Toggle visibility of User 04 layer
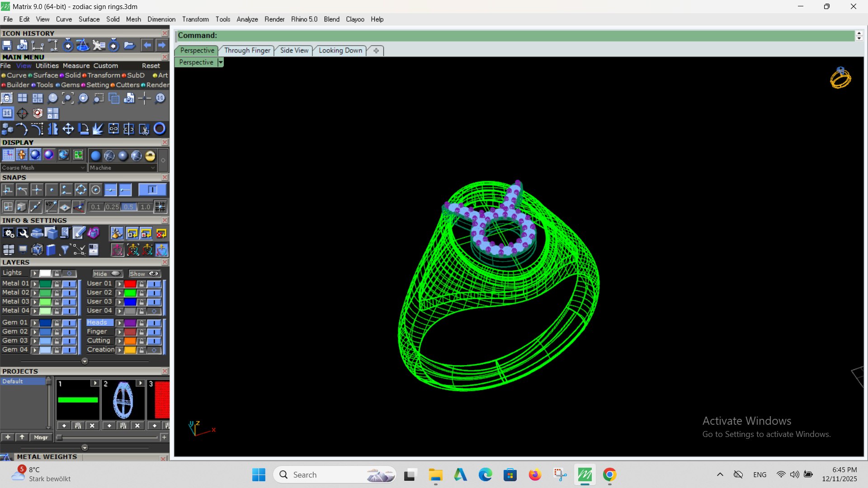This screenshot has height=488, width=868. [x=154, y=311]
